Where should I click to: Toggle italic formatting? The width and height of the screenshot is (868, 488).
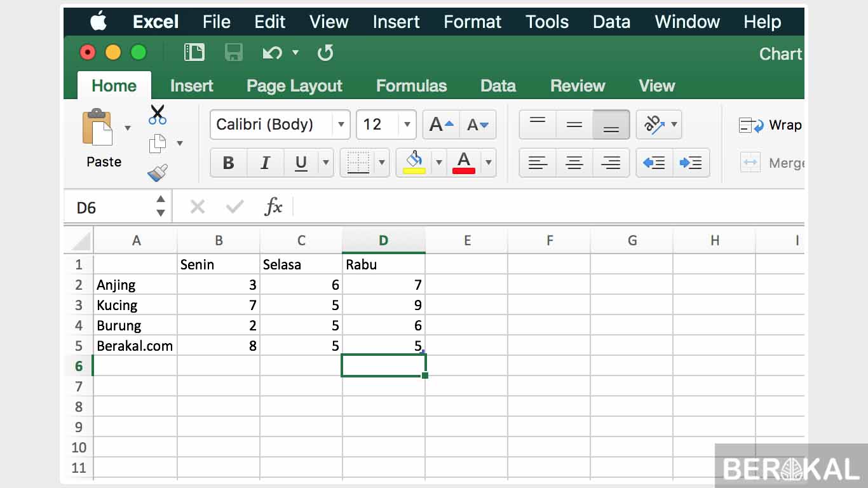[265, 163]
